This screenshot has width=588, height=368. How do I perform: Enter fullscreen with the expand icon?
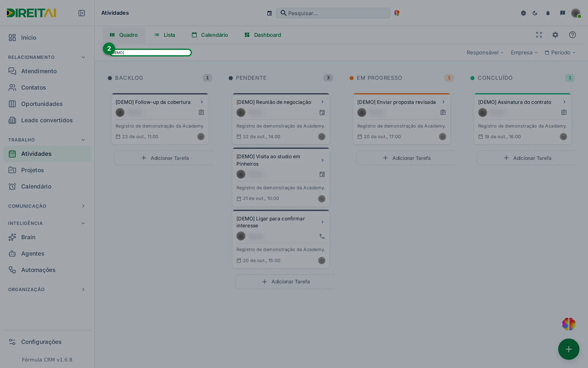[x=539, y=35]
